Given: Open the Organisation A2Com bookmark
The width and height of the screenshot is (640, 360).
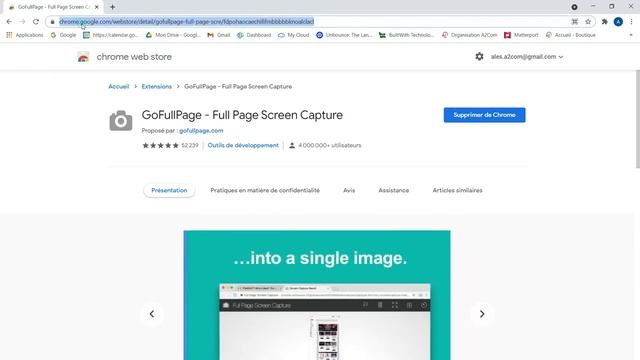Looking at the screenshot, I should [x=469, y=35].
